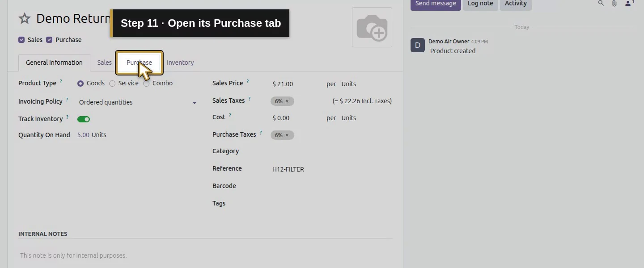Mark product as favorite with star icon

coord(25,19)
